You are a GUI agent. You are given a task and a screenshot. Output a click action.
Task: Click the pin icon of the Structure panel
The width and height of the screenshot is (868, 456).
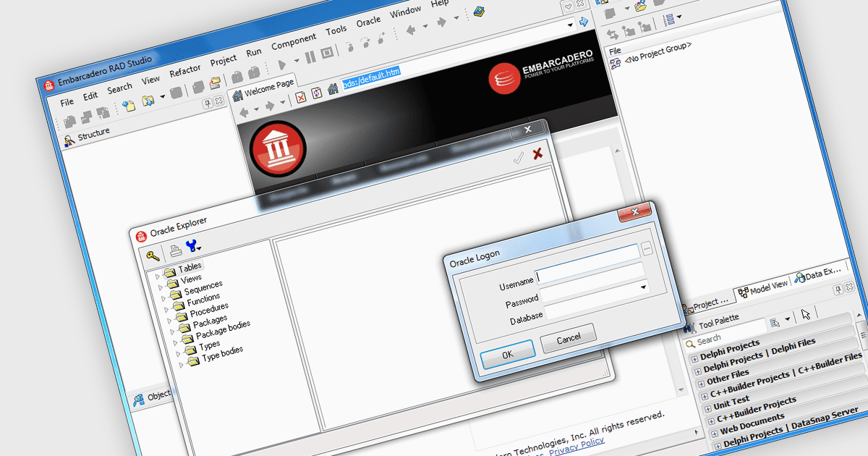pos(208,104)
